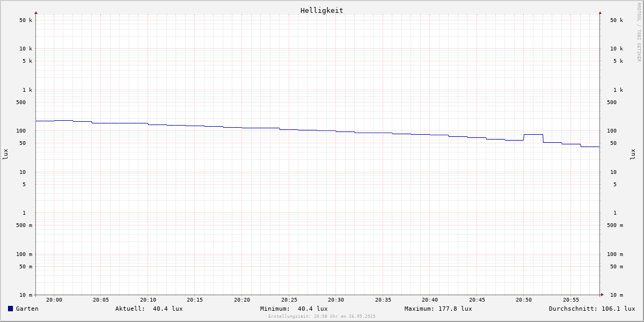Click the chart title Helligkeit
Screen dimensions: 644x322
click(x=322, y=10)
